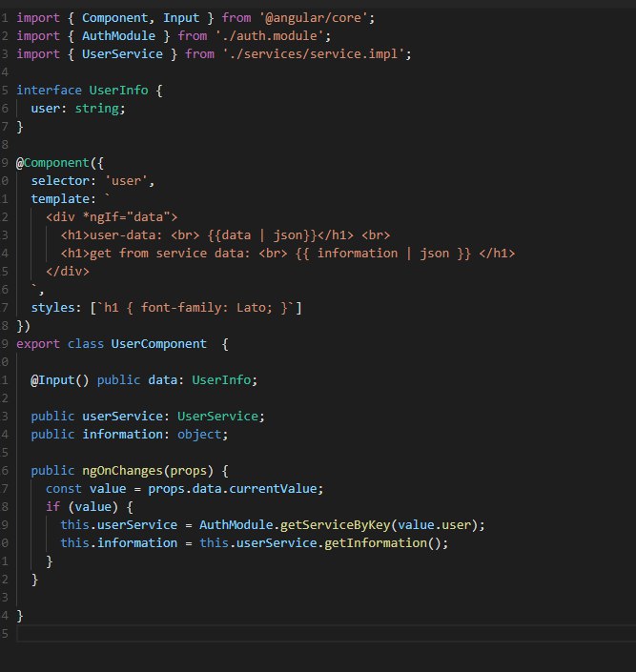Click 'value.user' in the getServiceByKey argument
636x672 pixels.
pos(434,525)
